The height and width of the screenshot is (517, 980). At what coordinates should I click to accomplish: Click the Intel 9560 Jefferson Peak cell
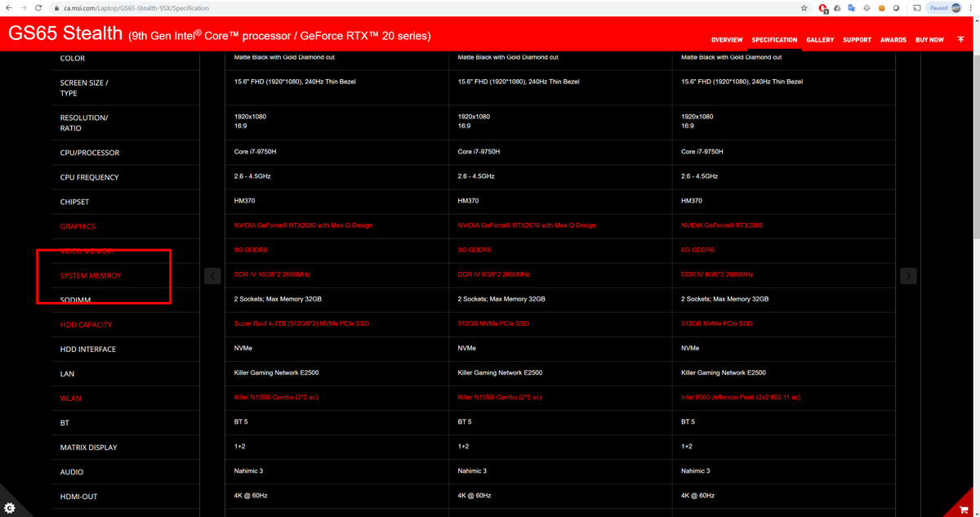741,397
